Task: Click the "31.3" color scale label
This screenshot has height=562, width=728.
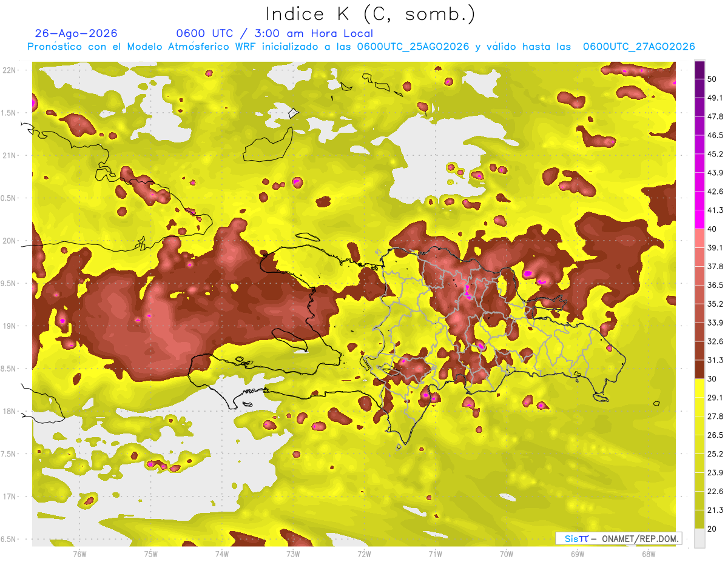Action: tap(715, 360)
